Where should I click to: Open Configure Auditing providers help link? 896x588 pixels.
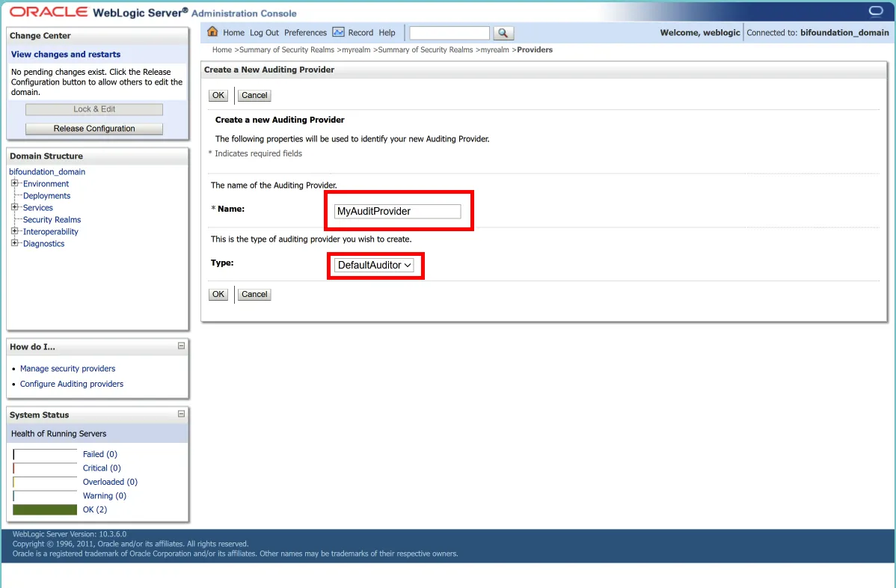click(x=72, y=384)
